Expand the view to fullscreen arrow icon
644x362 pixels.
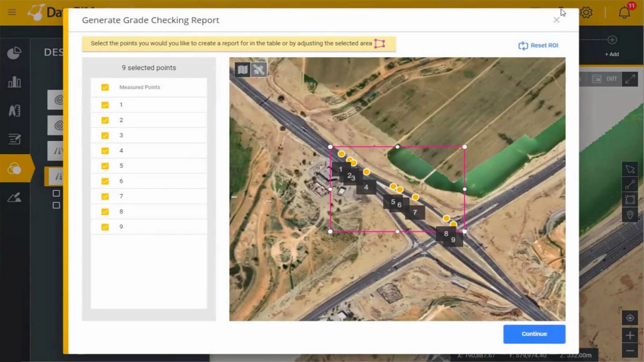tap(630, 79)
